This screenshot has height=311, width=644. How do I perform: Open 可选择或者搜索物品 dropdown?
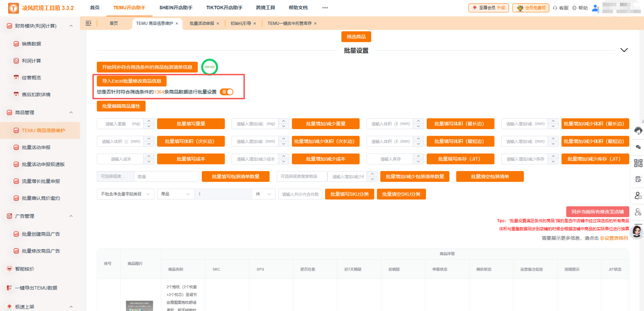(x=302, y=176)
